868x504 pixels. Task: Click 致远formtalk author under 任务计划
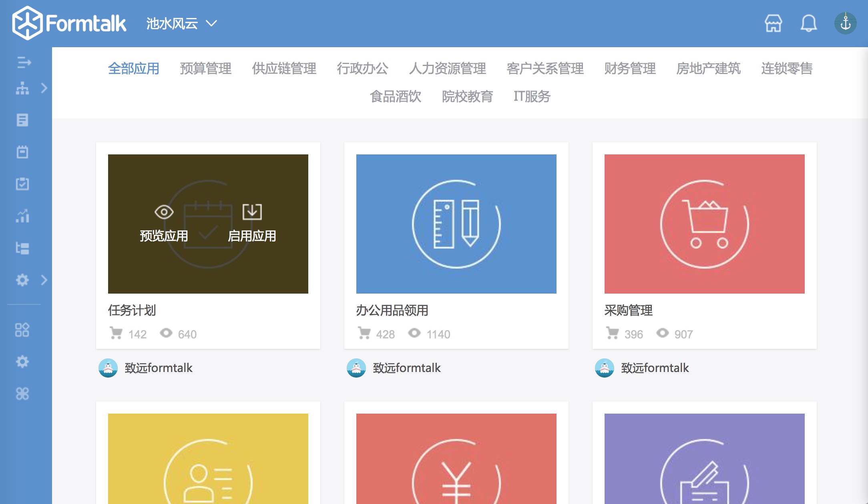[159, 368]
